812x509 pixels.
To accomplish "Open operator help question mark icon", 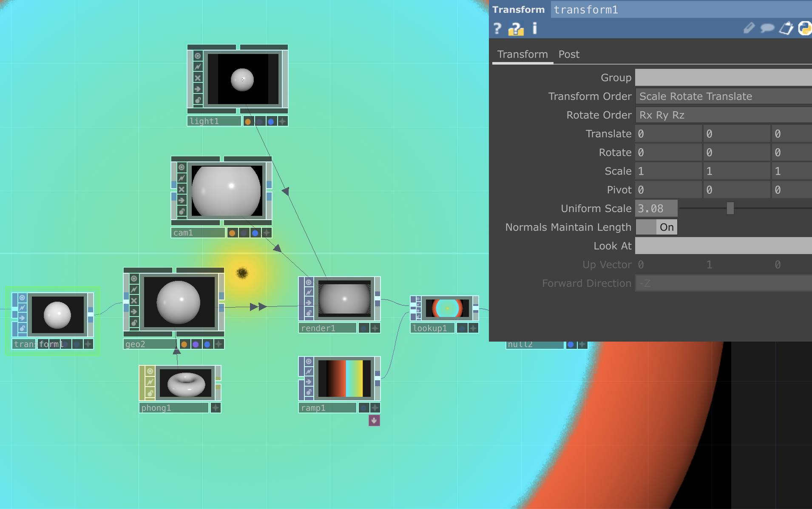I will pos(497,28).
